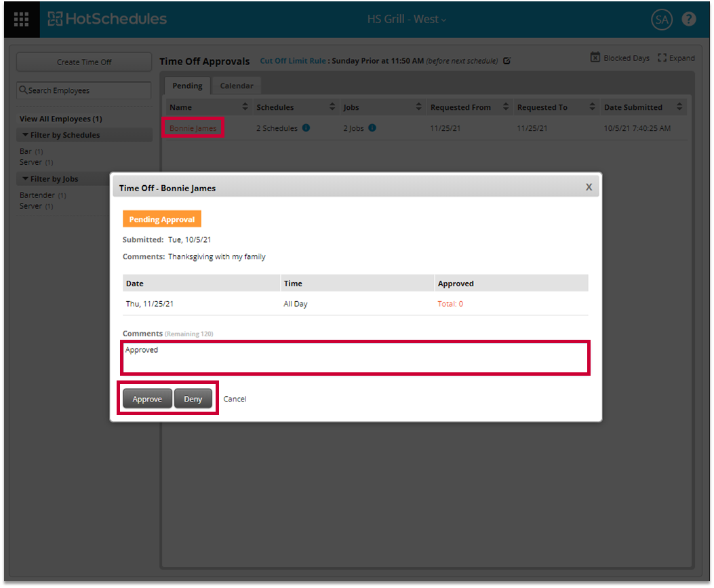Viewport: 714px width, 588px height.
Task: Click the edit Cut Off Limit Rule icon
Action: click(x=507, y=61)
